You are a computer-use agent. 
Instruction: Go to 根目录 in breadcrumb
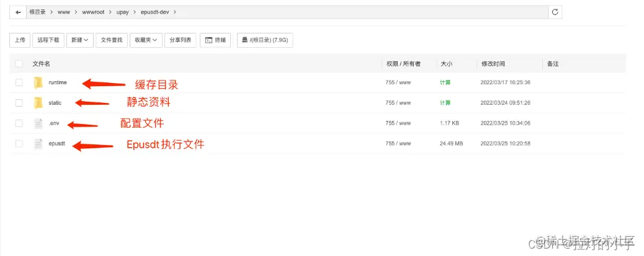pyautogui.click(x=37, y=12)
